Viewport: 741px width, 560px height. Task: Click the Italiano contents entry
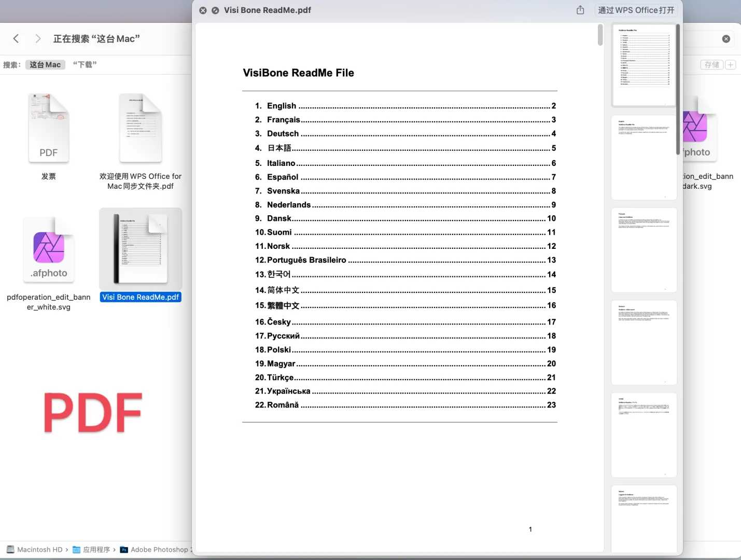click(405, 163)
